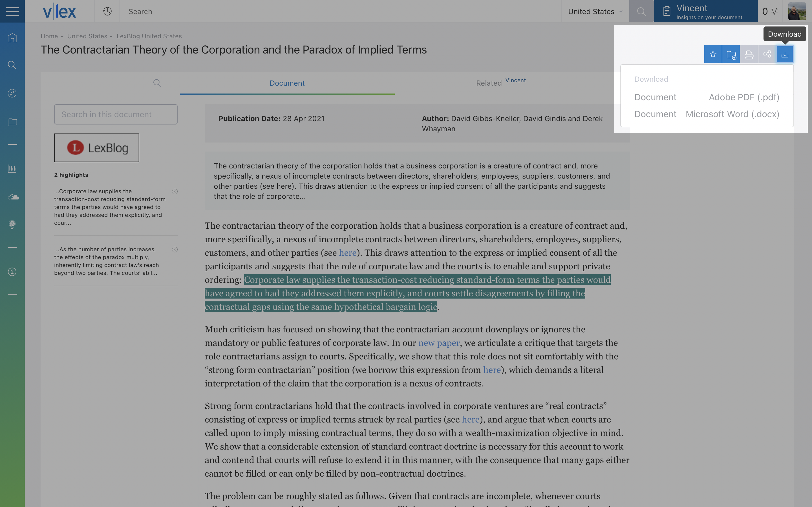The image size is (812, 507).
Task: Open the hamburger main menu
Action: click(12, 11)
